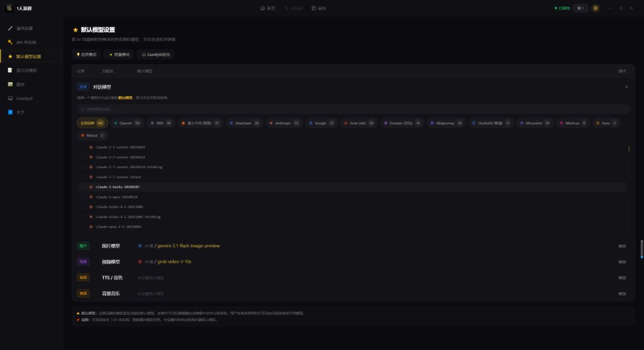Choose the claude-3-opus-20240229 model option
The image size is (644, 350).
pos(84,197)
